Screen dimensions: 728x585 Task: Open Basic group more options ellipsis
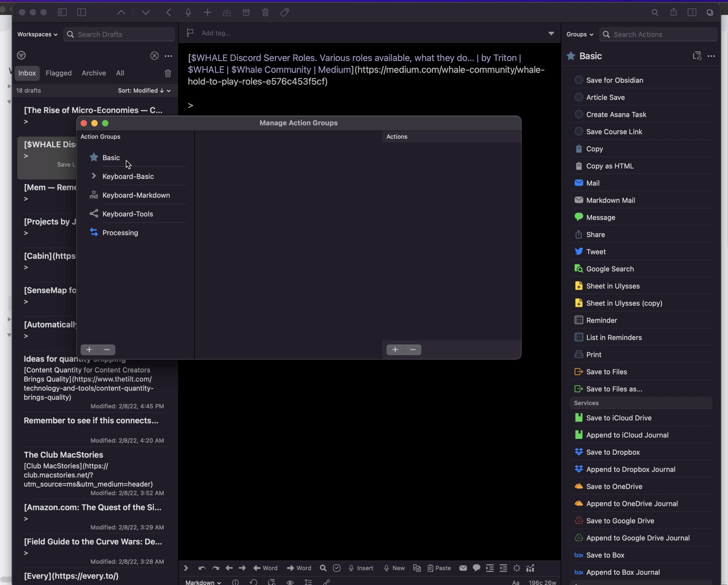pos(711,56)
